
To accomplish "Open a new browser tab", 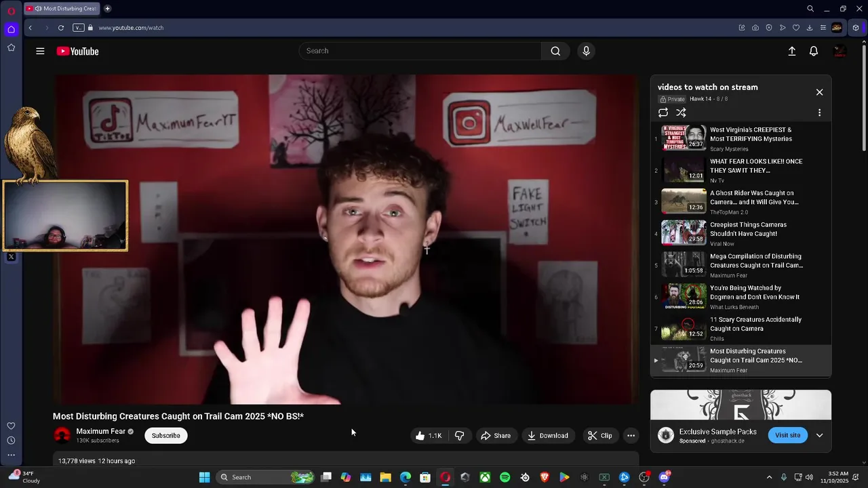I will pyautogui.click(x=107, y=9).
